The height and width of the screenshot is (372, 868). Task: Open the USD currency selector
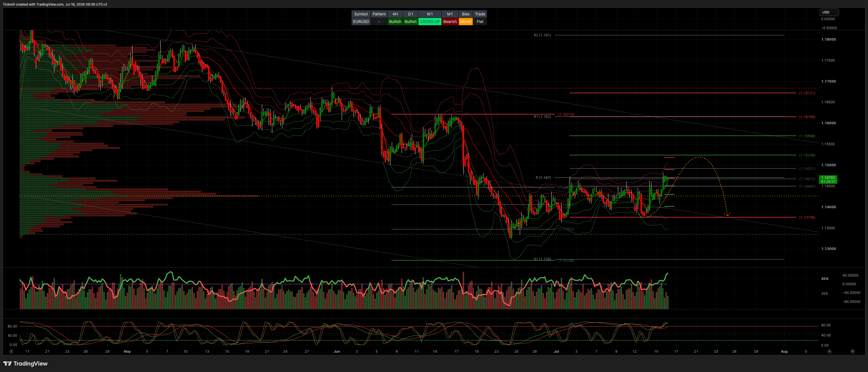[x=829, y=12]
